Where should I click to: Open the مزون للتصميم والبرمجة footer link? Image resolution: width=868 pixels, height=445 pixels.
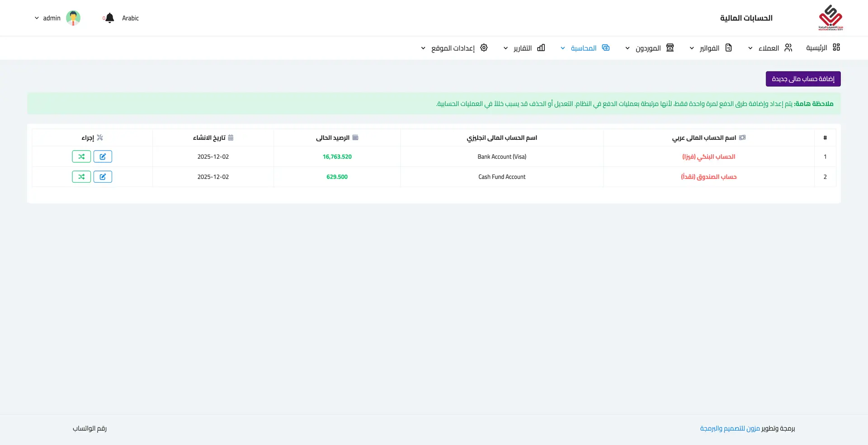pos(730,428)
